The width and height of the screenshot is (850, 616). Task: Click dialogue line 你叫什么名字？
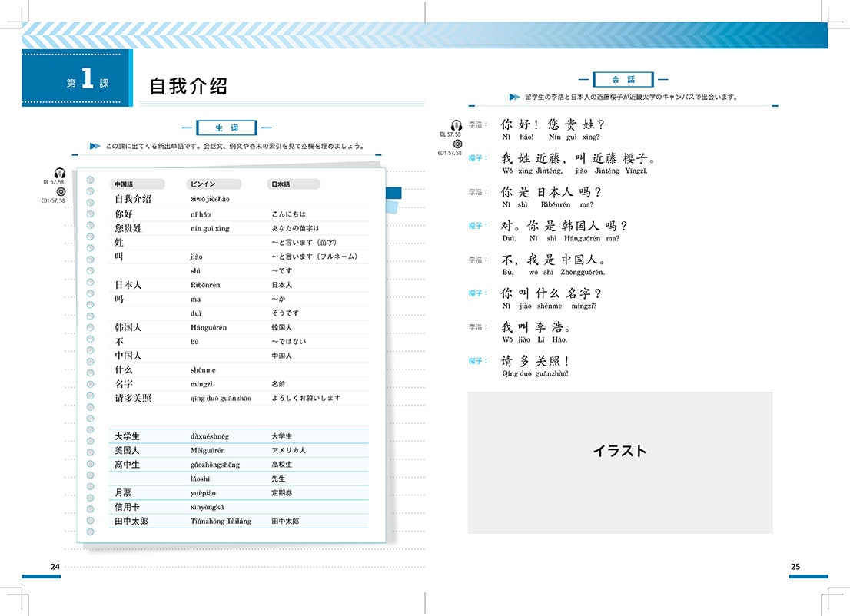click(551, 293)
